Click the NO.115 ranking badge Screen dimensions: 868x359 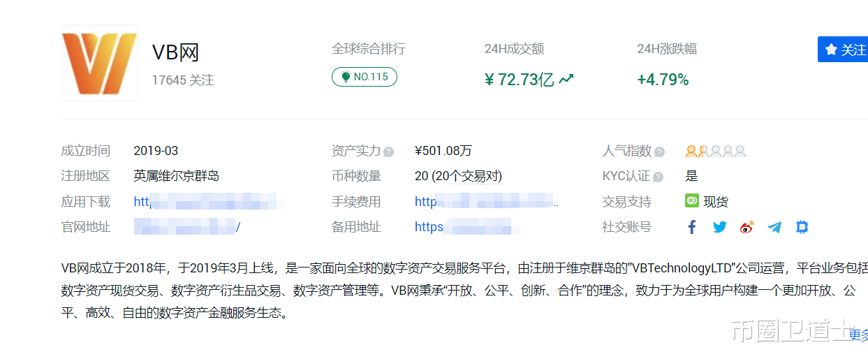pos(365,77)
